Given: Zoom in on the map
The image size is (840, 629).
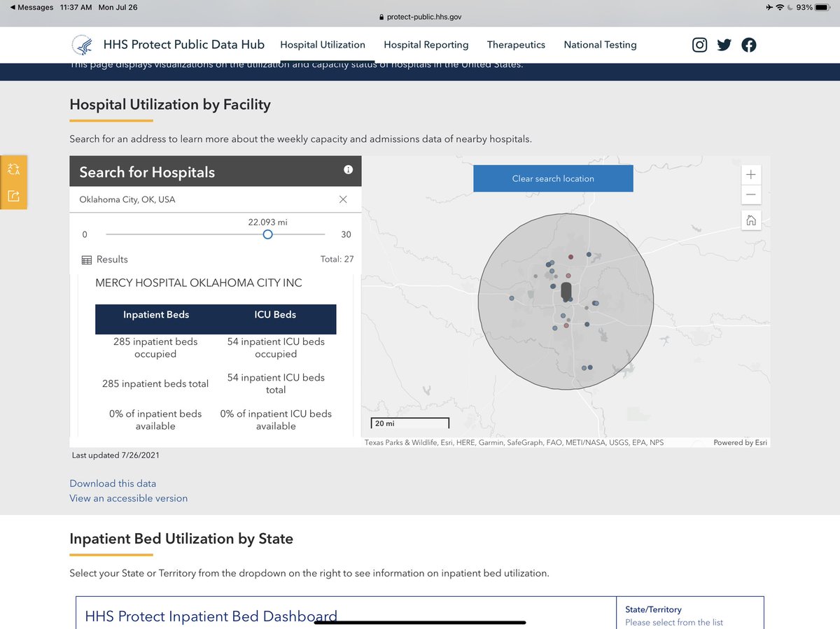Looking at the screenshot, I should point(750,174).
